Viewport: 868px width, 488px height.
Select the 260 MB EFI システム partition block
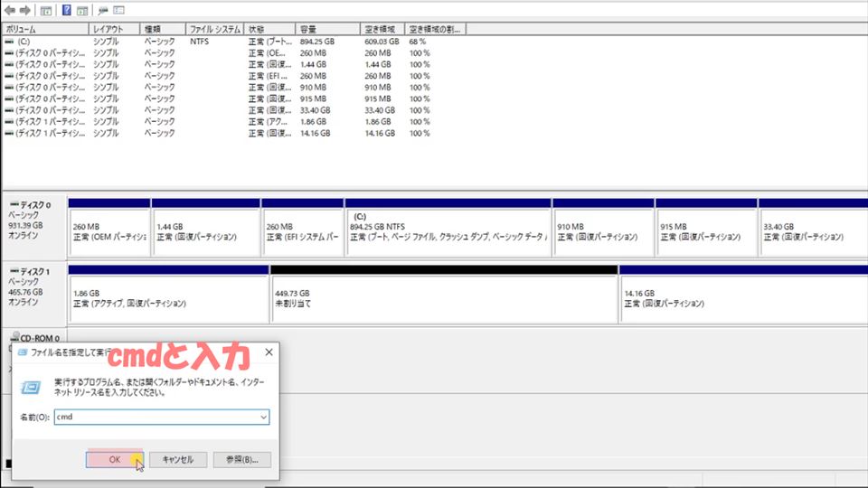(303, 232)
